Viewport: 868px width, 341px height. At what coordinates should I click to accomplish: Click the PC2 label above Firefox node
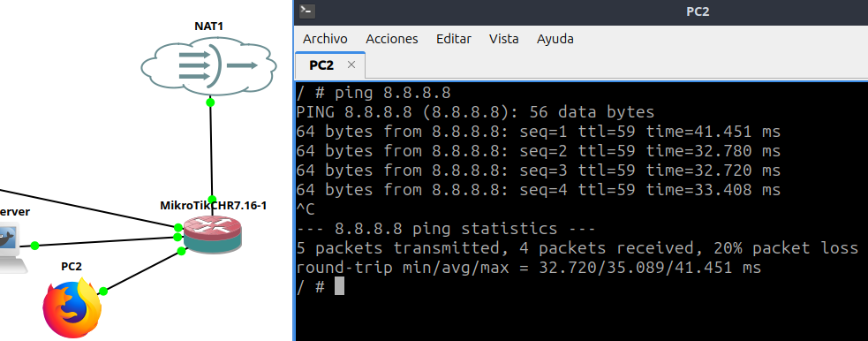click(72, 266)
